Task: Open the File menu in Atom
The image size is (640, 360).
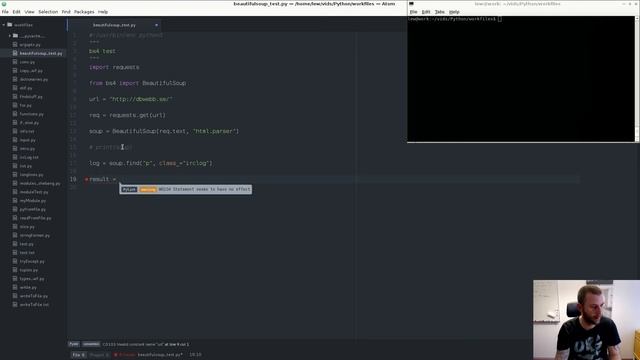Action: point(5,12)
